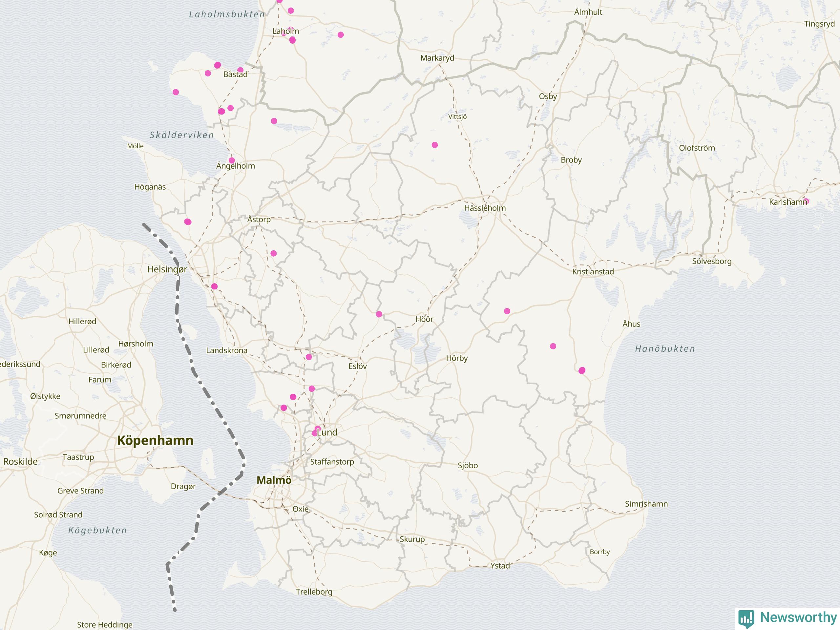
Task: Click the Ängelholm label
Action: tap(236, 166)
